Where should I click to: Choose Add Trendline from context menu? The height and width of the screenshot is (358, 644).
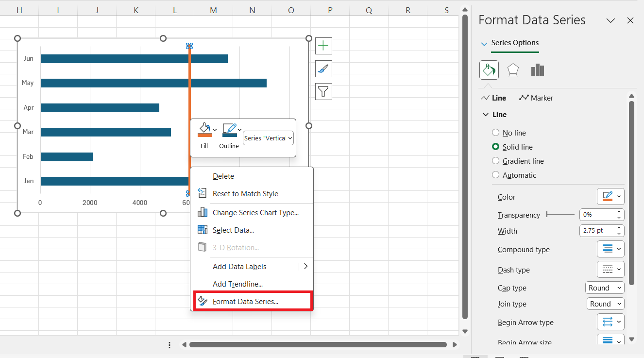(237, 284)
